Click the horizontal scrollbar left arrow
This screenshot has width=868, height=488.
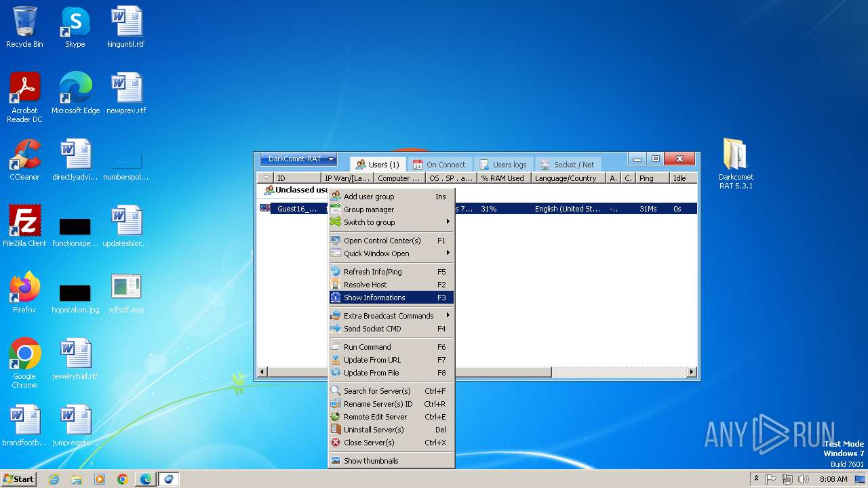point(263,372)
